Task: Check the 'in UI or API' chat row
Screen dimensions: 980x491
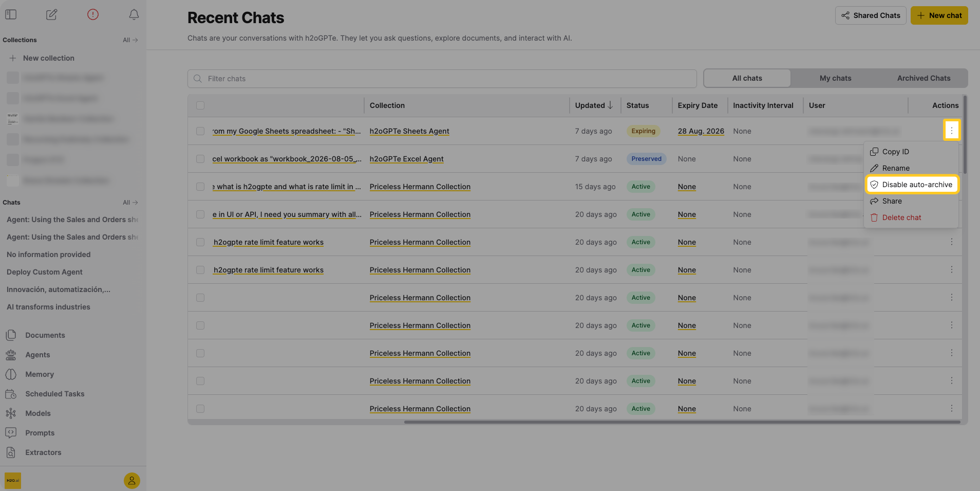Action: pyautogui.click(x=200, y=214)
